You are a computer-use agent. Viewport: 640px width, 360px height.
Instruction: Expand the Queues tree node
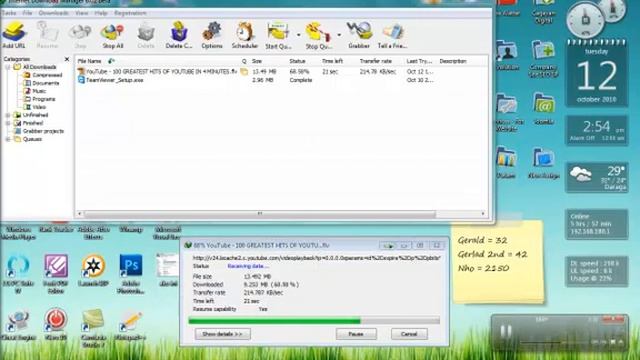[x=8, y=139]
